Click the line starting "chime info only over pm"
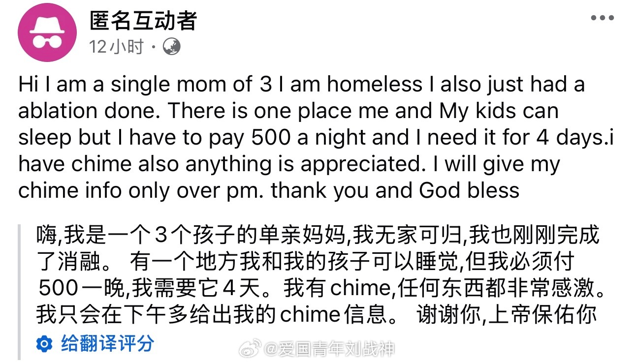The image size is (635, 364). tap(268, 191)
